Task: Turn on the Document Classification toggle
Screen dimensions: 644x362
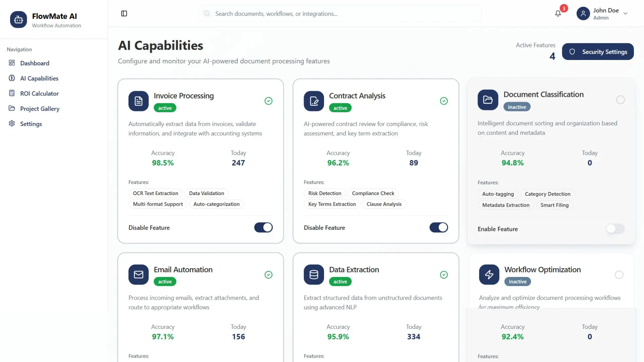Action: [615, 229]
